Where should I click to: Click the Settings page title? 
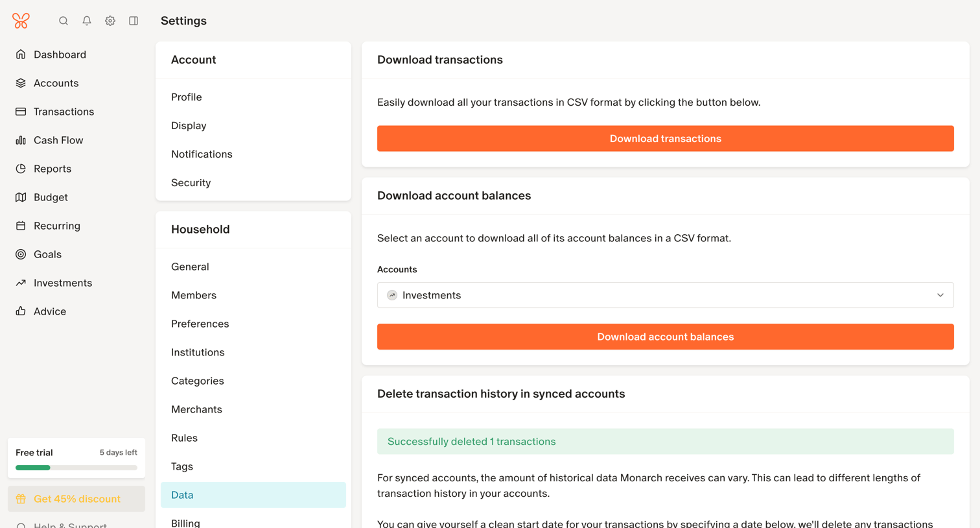[x=183, y=21]
